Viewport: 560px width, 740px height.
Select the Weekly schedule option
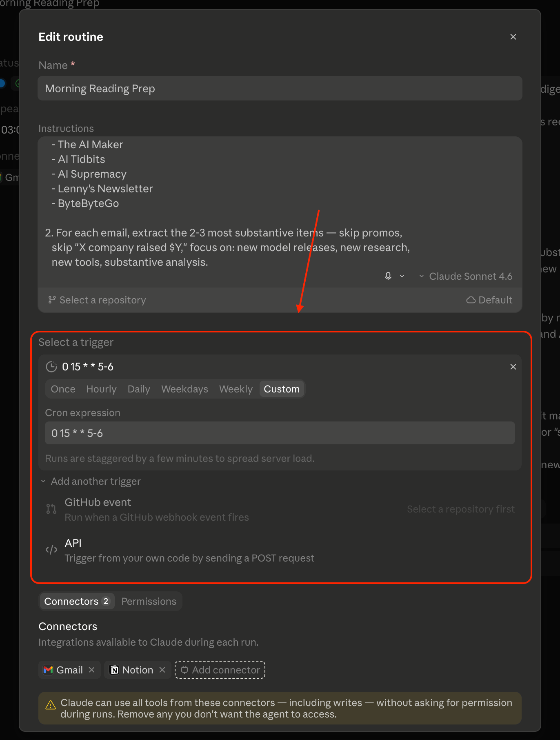tap(236, 389)
